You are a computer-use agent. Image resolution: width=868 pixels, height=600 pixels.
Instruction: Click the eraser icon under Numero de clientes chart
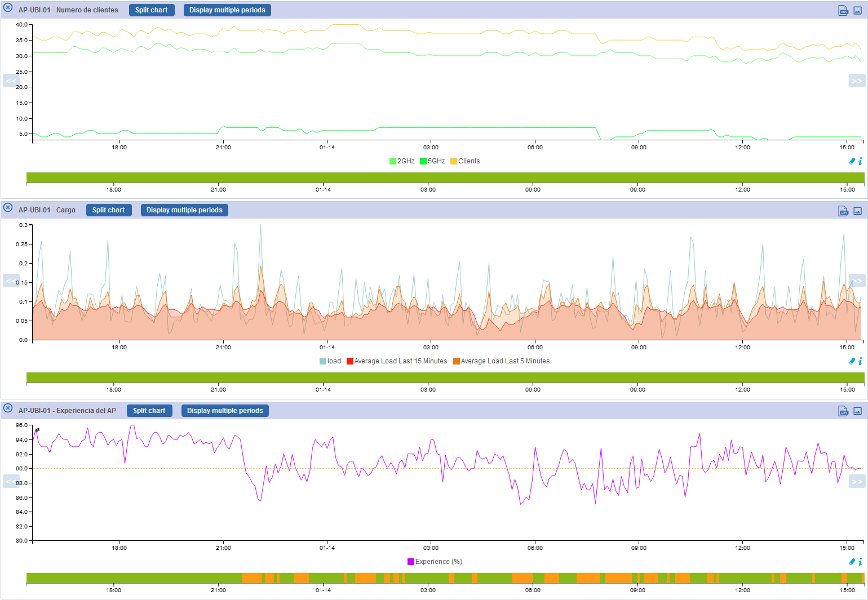coord(852,161)
